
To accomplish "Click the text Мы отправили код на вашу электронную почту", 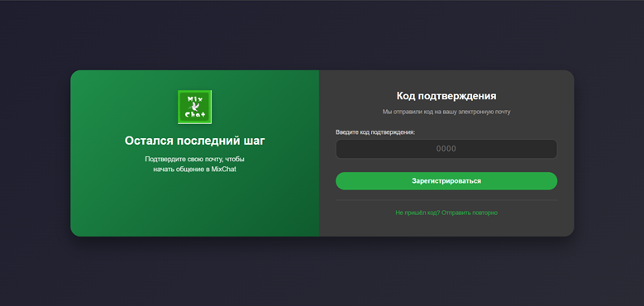I will pos(446,112).
